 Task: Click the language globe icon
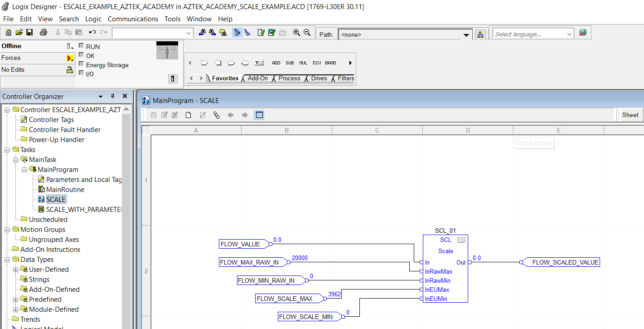coord(583,33)
